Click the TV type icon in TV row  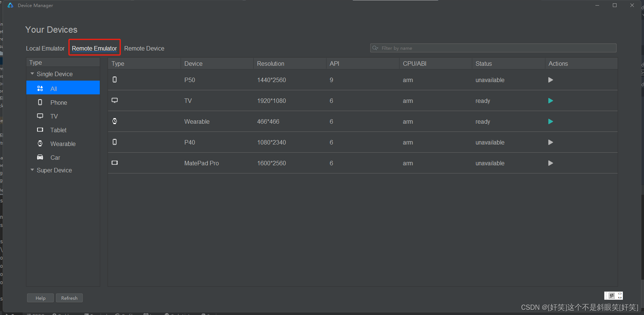tap(115, 100)
